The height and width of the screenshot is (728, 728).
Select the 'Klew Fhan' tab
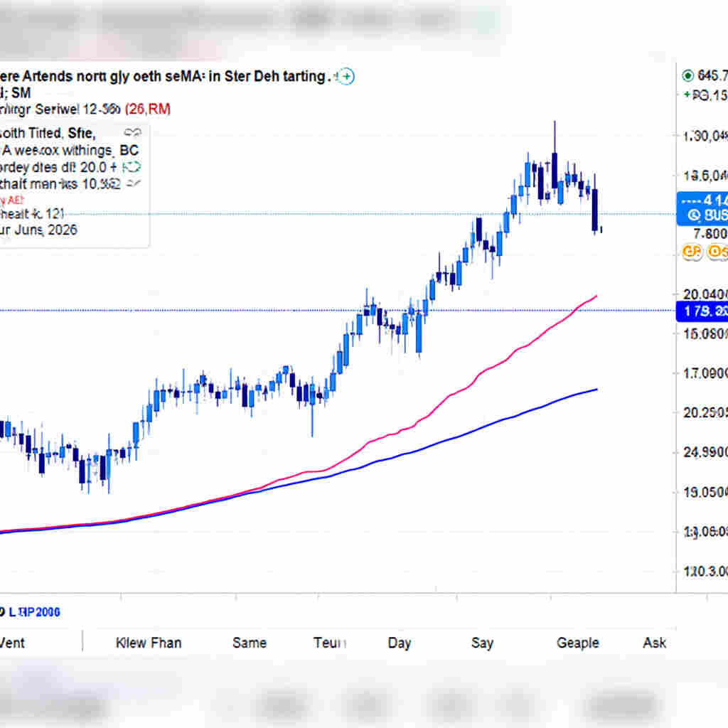(x=148, y=643)
